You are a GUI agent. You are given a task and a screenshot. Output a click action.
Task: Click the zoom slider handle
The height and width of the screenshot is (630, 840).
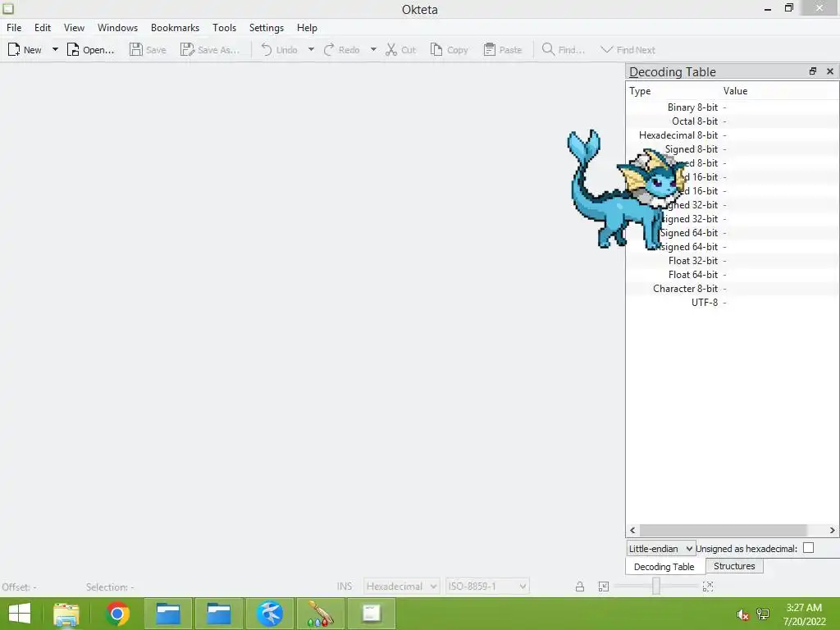pos(655,586)
